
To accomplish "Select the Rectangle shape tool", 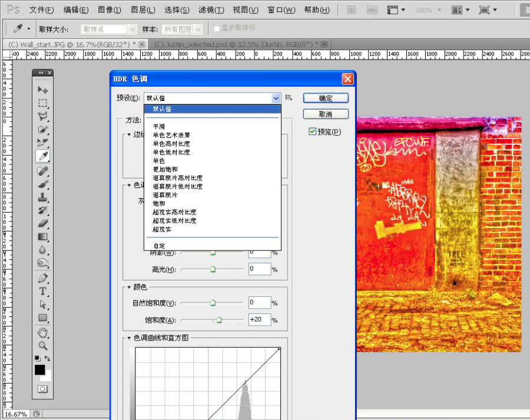I will click(42, 318).
